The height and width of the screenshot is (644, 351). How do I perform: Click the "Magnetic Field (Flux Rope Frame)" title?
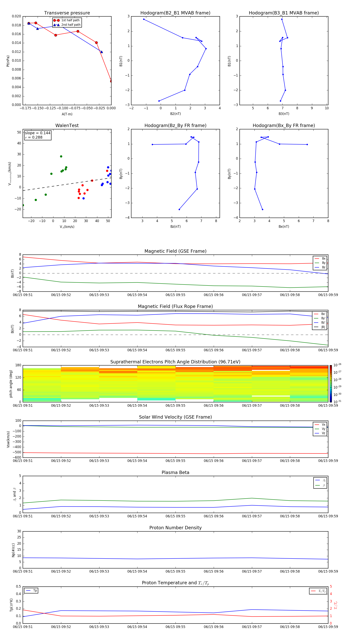[175, 307]
